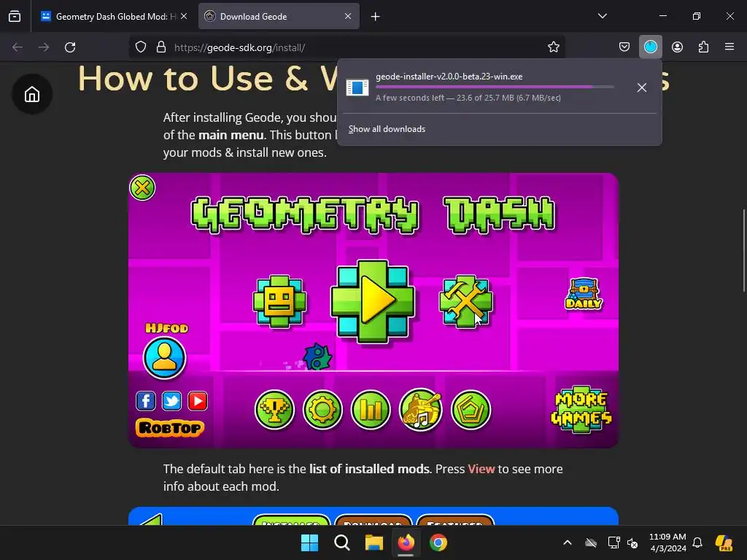Go forward to next page
The height and width of the screenshot is (560, 747).
point(44,47)
